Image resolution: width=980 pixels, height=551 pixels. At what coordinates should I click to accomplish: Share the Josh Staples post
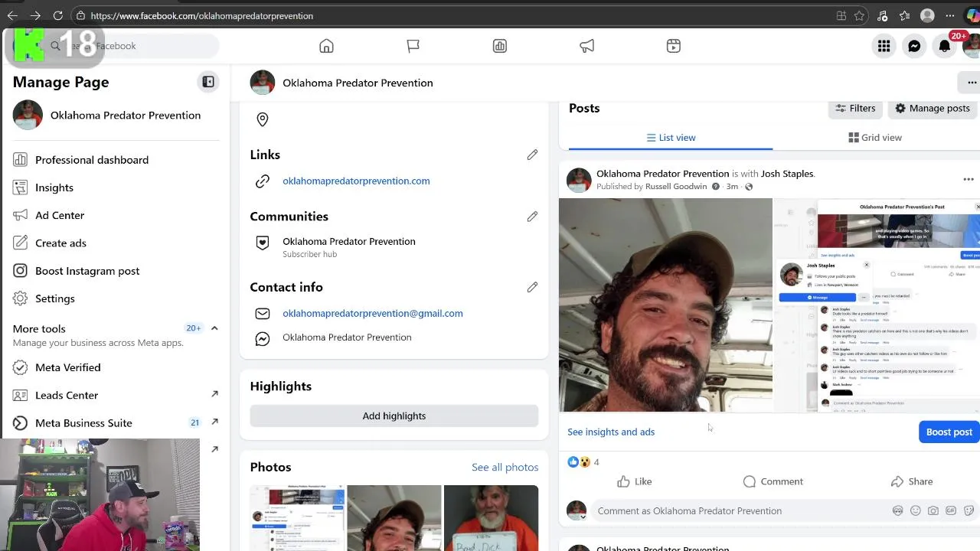point(911,481)
